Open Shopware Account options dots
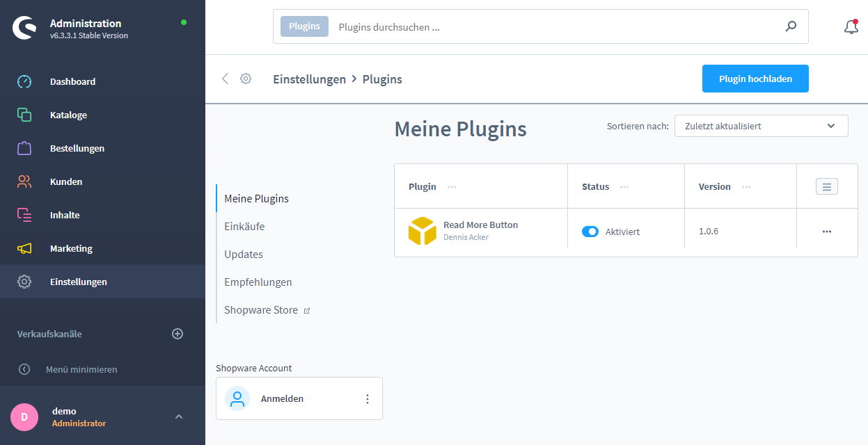 (368, 399)
